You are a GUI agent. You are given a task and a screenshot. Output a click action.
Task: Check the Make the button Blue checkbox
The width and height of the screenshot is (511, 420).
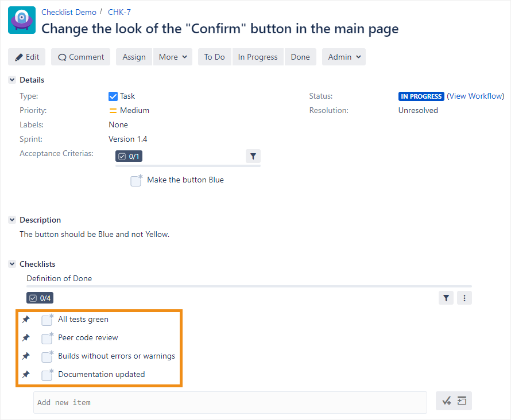point(136,181)
